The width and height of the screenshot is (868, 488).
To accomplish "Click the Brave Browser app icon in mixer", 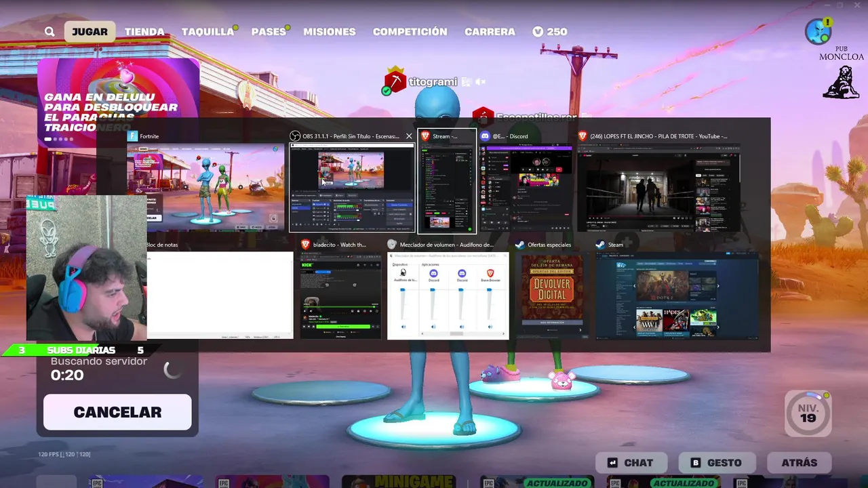I will click(x=490, y=273).
